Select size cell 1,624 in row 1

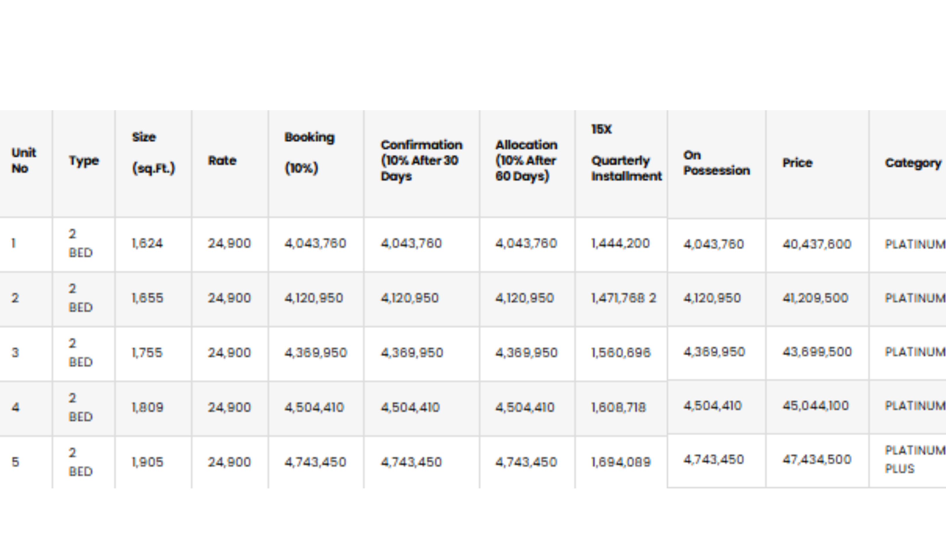point(147,244)
